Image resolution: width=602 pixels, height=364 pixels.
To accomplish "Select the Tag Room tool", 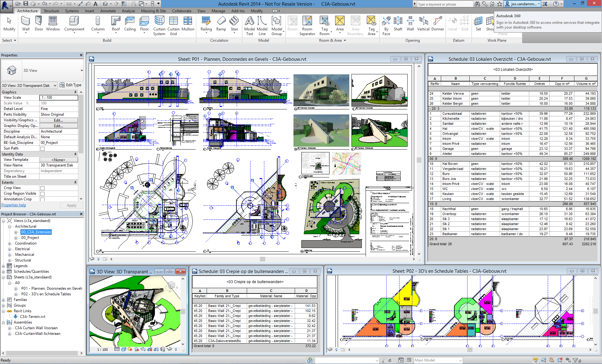I will [x=325, y=26].
